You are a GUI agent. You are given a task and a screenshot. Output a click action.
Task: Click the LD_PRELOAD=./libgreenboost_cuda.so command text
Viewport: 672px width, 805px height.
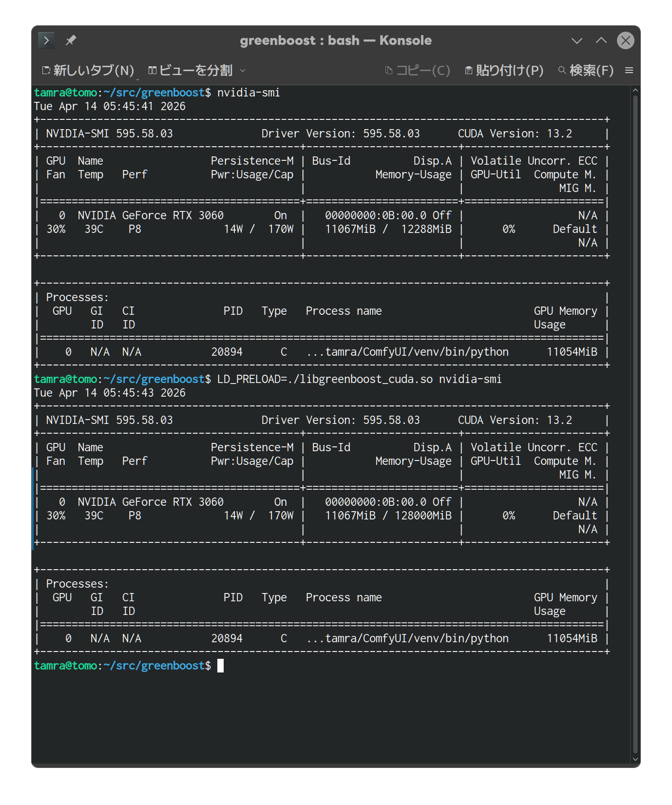point(325,379)
